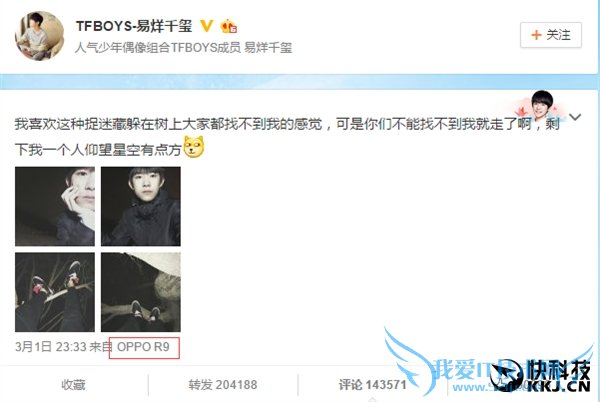Screen dimensions: 600x402
Task: Select the 收藏 tab
Action: pos(73,384)
